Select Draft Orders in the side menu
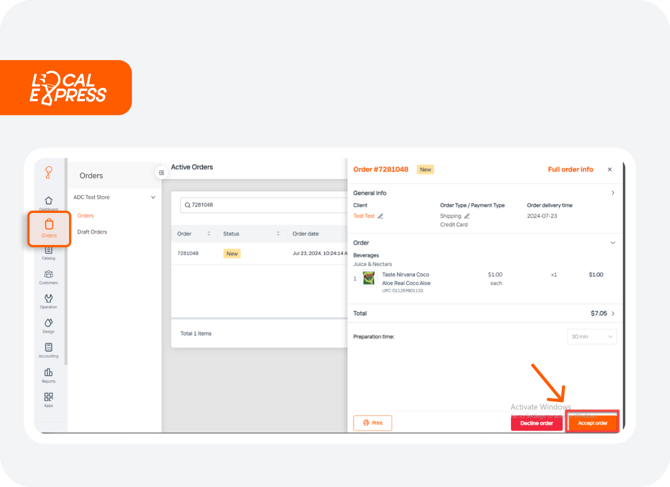This screenshot has width=670, height=487. 92,232
